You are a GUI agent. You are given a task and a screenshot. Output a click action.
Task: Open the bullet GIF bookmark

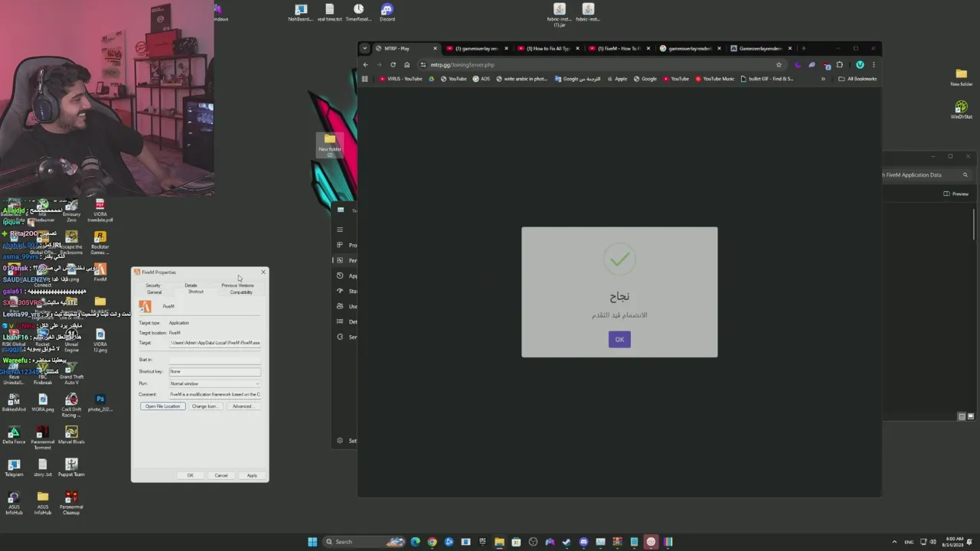(767, 79)
